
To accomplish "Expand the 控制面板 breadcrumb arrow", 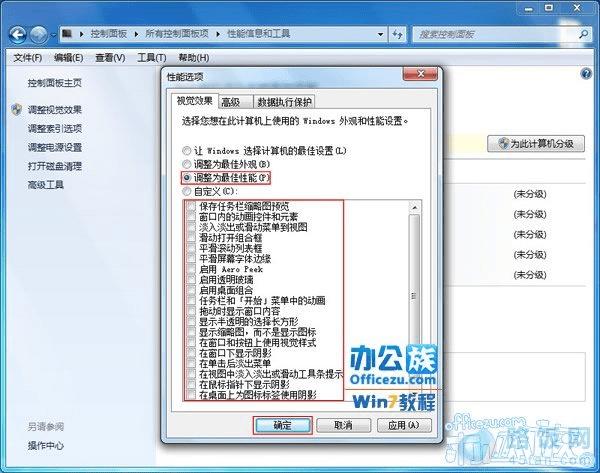I will point(136,34).
